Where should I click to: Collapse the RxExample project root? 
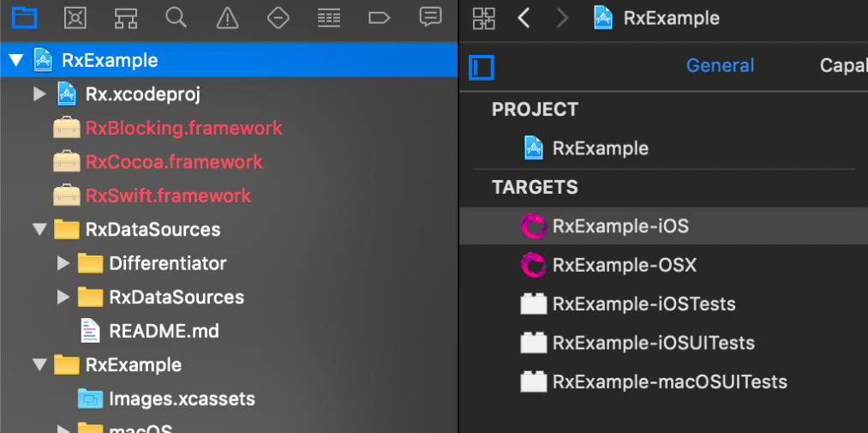coord(16,60)
